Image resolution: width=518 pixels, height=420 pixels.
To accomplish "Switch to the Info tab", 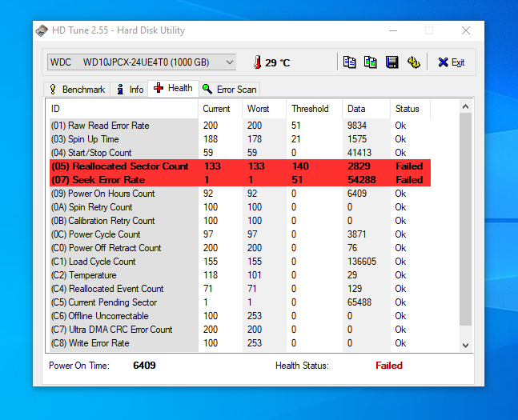I will point(130,90).
